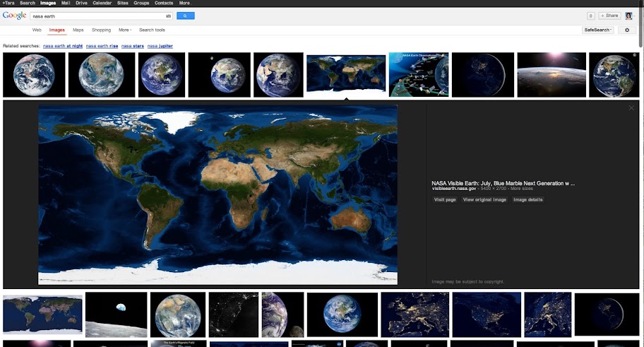The height and width of the screenshot is (347, 644).
Task: Click the + Share button
Action: pos(609,16)
